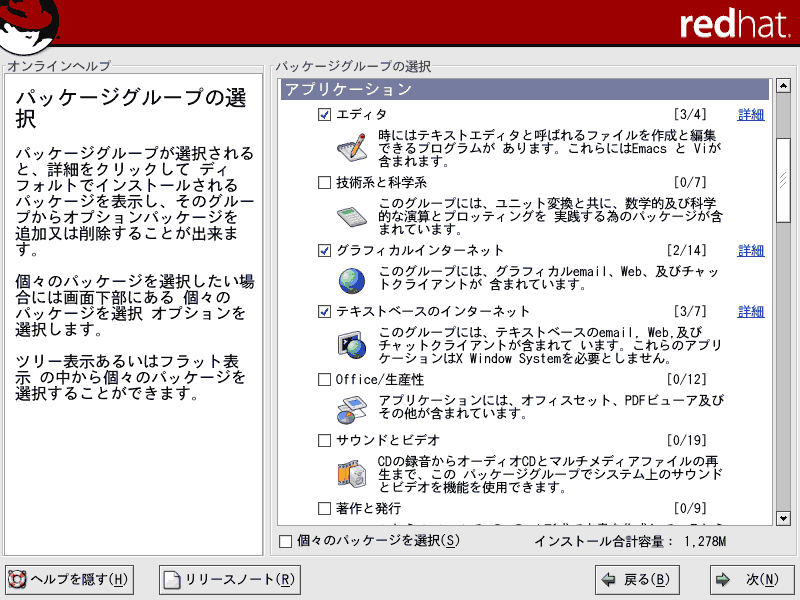Click the [3/7] count for テキストベースのインターネット
Viewport: 800px width, 600px height.
pyautogui.click(x=690, y=311)
